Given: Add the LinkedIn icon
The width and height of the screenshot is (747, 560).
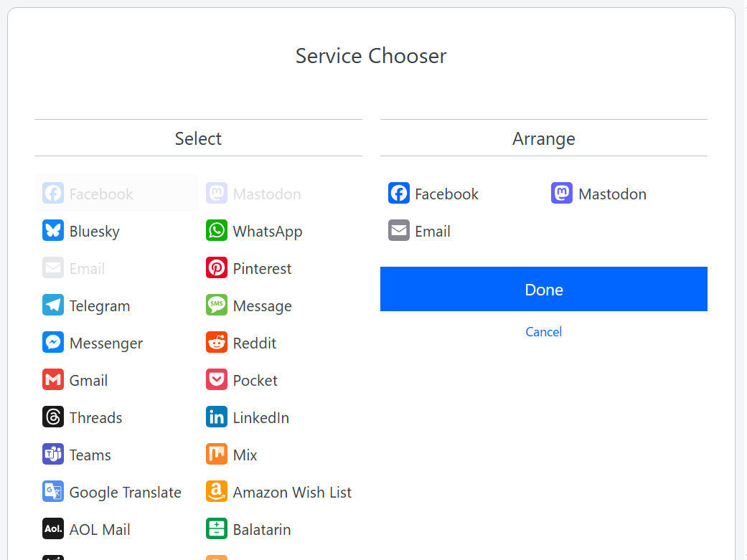Looking at the screenshot, I should 217,417.
